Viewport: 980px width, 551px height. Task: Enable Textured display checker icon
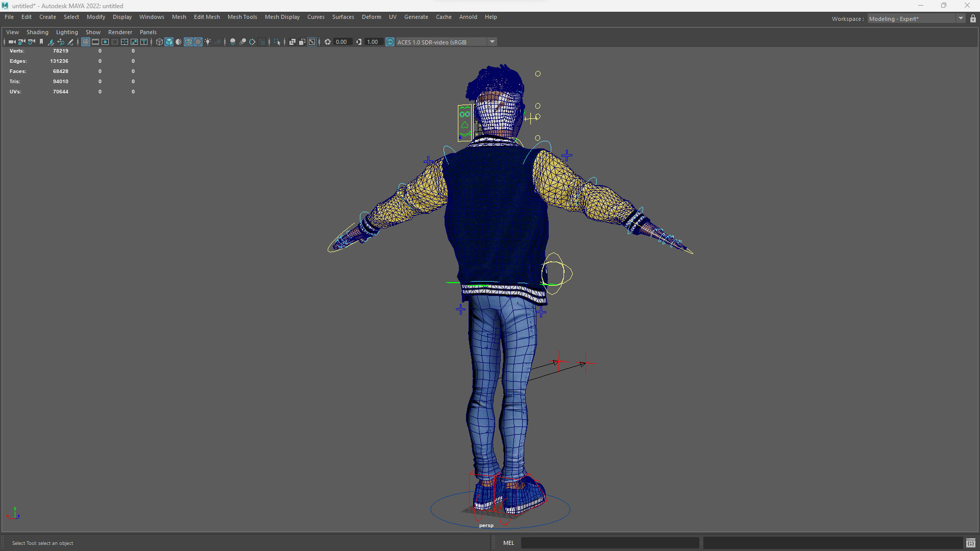point(198,42)
